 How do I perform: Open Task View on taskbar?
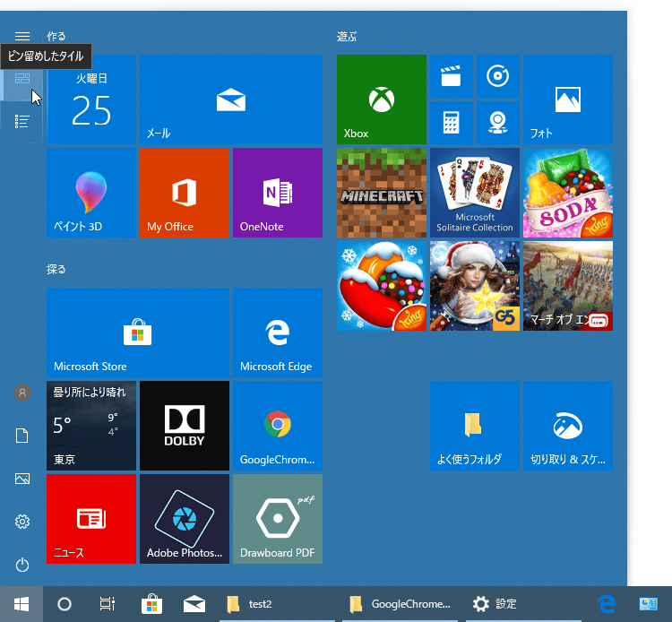[108, 604]
